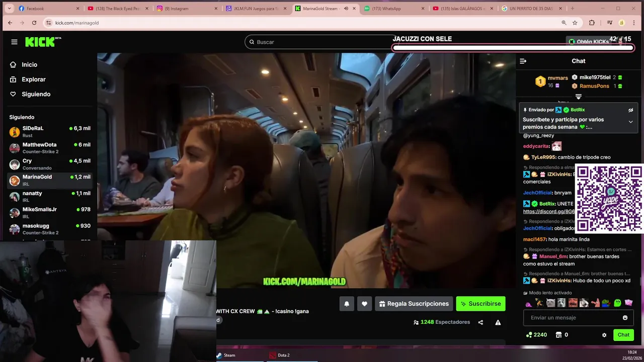Mute the MarinaGold Stream tab audio

346,9
